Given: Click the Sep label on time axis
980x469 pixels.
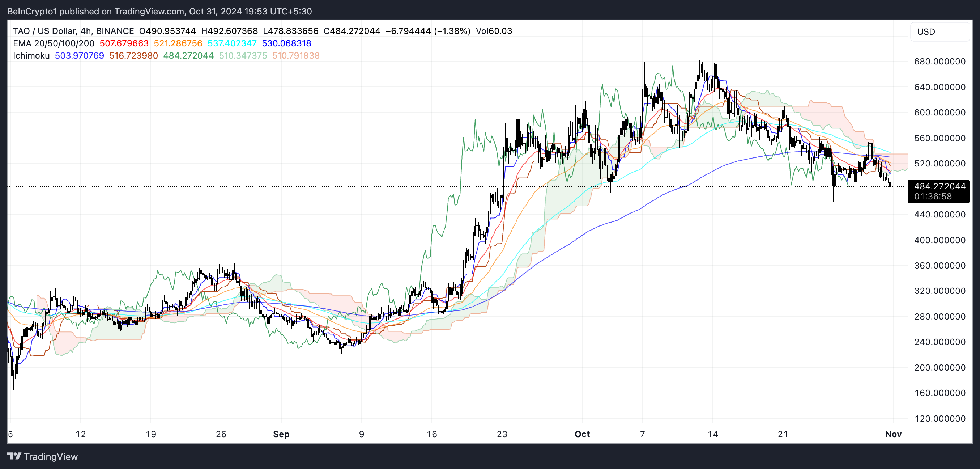Looking at the screenshot, I should 281,434.
